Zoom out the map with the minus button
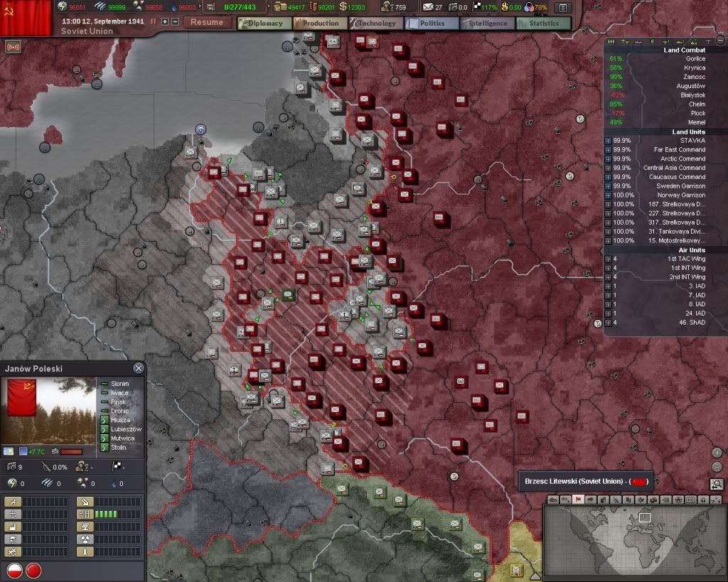Image resolution: width=728 pixels, height=582 pixels. (717, 466)
